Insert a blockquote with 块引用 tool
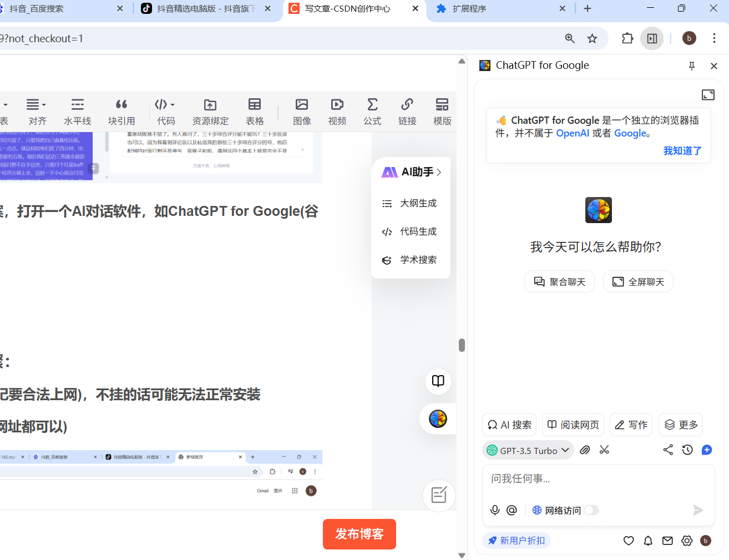The image size is (729, 560). tap(121, 112)
